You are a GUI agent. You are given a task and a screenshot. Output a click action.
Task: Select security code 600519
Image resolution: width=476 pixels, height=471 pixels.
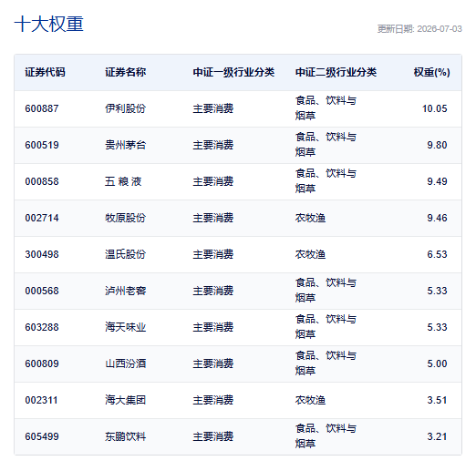(42, 145)
